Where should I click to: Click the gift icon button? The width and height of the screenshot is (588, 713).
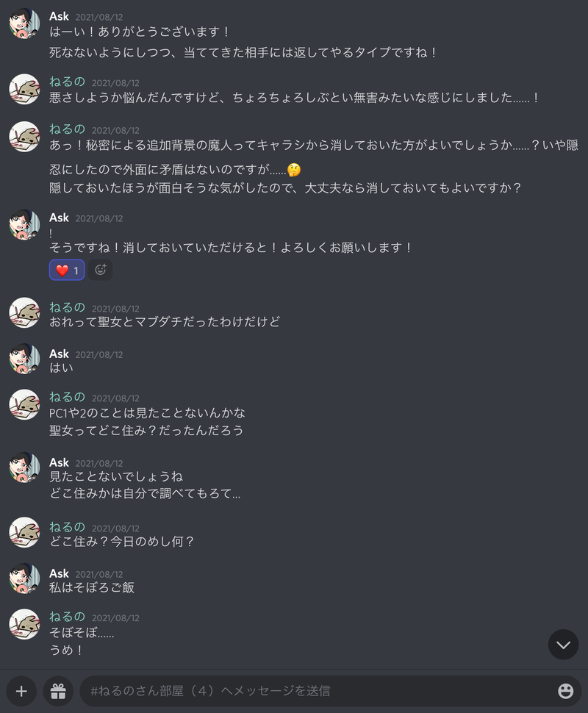[x=58, y=691]
